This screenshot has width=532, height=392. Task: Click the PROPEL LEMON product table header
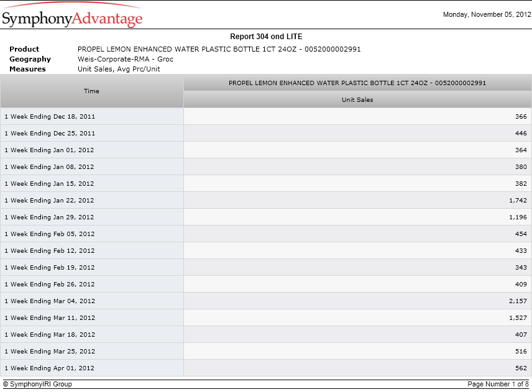point(357,83)
